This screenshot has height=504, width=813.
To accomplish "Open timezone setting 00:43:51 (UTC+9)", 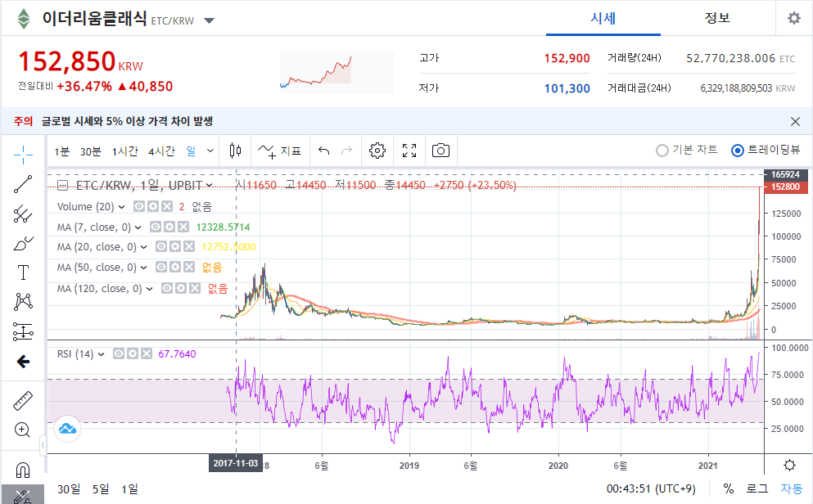I will click(x=651, y=488).
